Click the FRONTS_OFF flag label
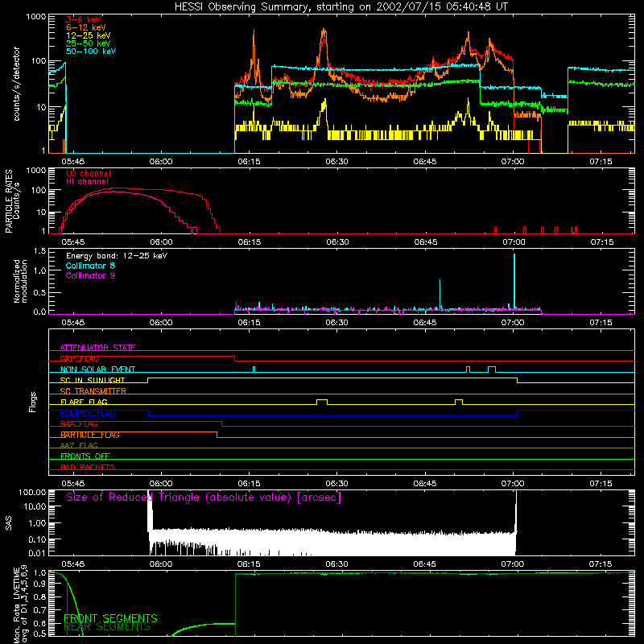The height and width of the screenshot is (644, 644). click(85, 456)
